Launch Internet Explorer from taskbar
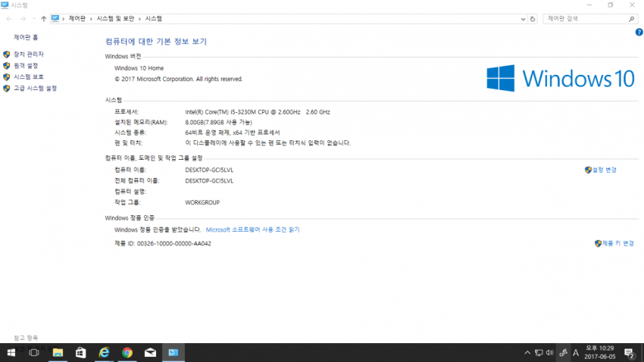Image resolution: width=644 pixels, height=362 pixels. (x=104, y=353)
